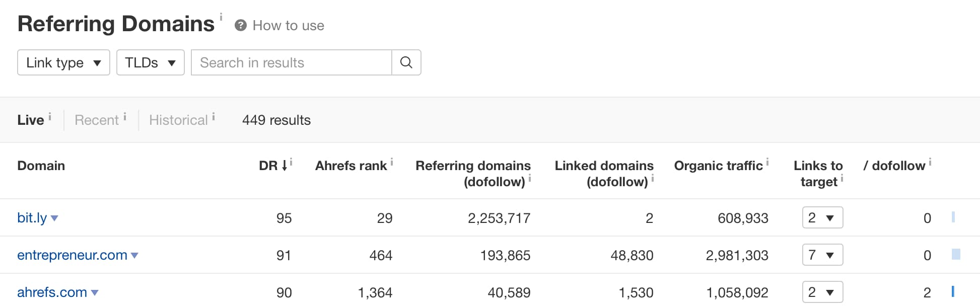Expand links to target dropdown for entrepreneur.com
Screen dimensions: 980x308
pyautogui.click(x=822, y=255)
